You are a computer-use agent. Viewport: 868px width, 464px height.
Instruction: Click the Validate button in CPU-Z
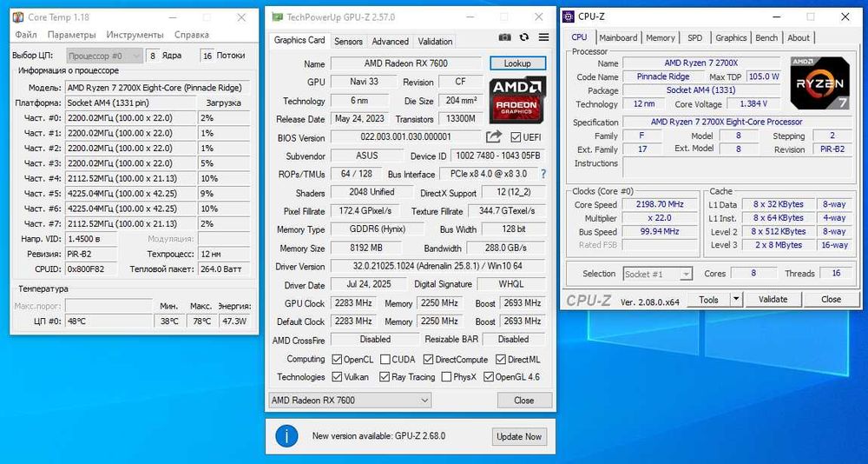[773, 300]
